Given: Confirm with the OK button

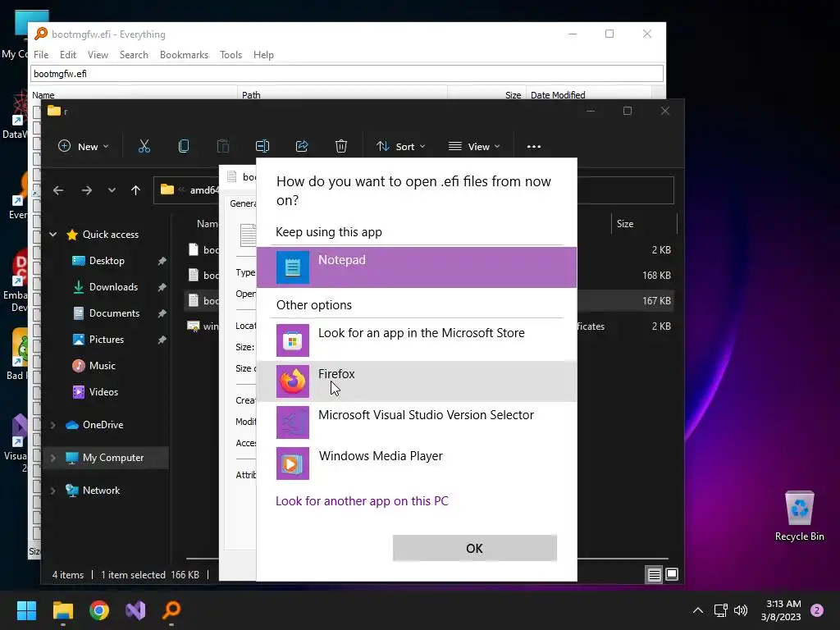Looking at the screenshot, I should 475,548.
